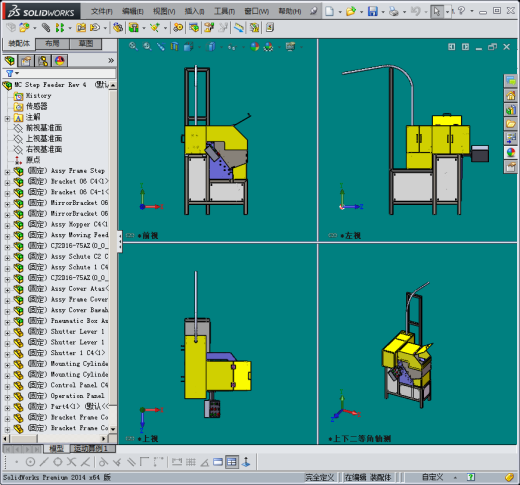This screenshot has width=520, height=485.
Task: Expand the 注解 annotations folder
Action: pyautogui.click(x=7, y=118)
